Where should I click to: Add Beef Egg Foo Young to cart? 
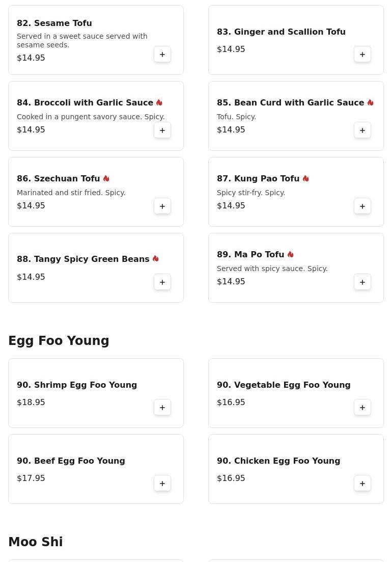tap(162, 484)
